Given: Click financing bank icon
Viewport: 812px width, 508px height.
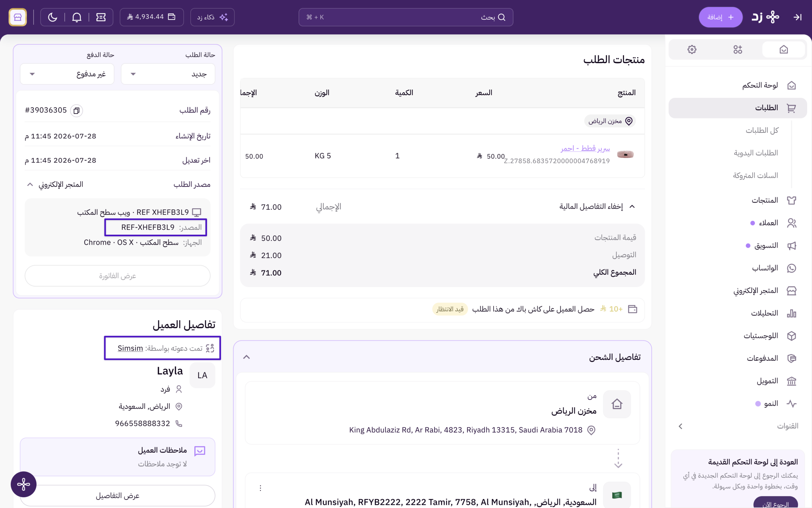Looking at the screenshot, I should click(791, 381).
